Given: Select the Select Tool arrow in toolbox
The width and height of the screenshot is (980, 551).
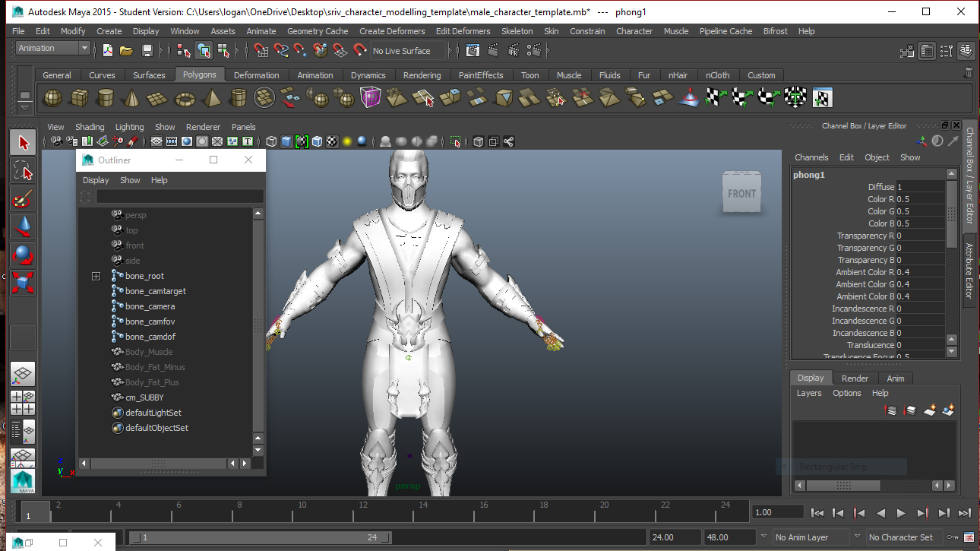Looking at the screenshot, I should tap(23, 142).
